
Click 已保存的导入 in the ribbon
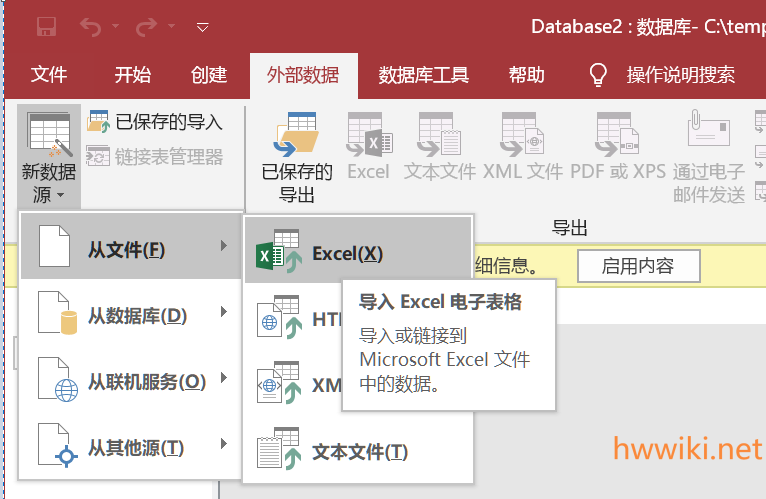156,122
